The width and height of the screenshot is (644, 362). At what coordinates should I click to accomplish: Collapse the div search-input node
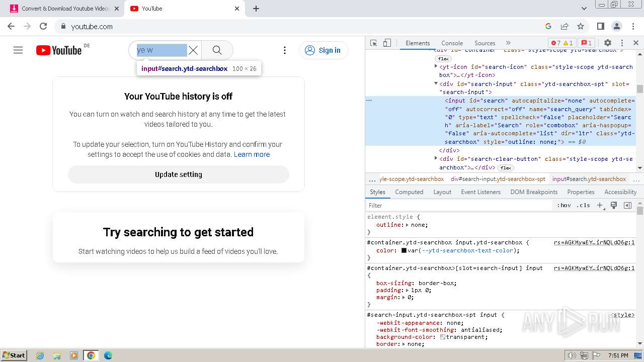pos(436,83)
